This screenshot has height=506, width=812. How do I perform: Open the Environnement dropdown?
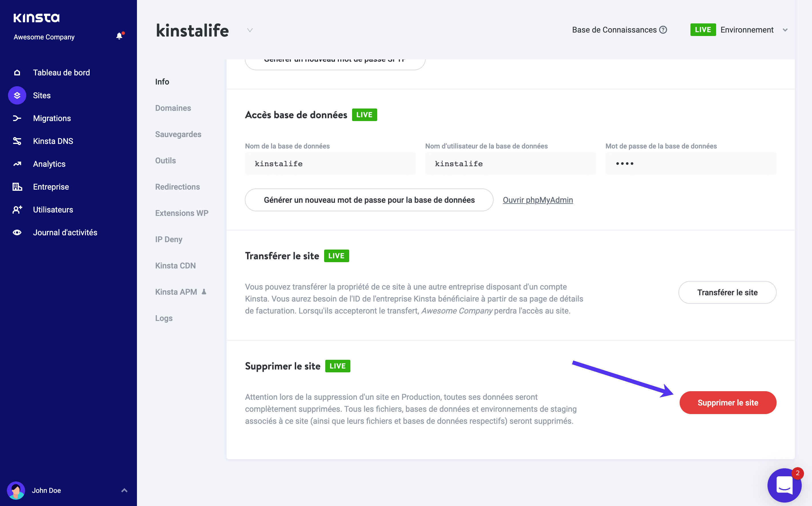tap(740, 30)
